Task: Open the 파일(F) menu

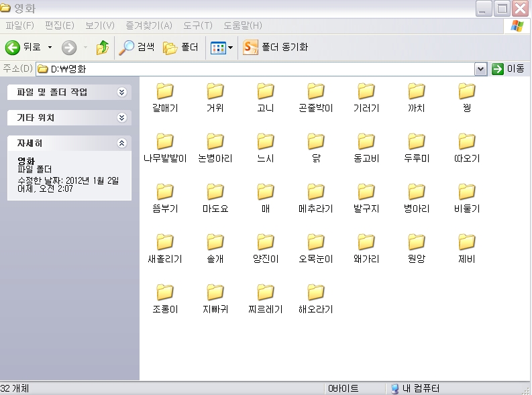Action: (x=19, y=25)
